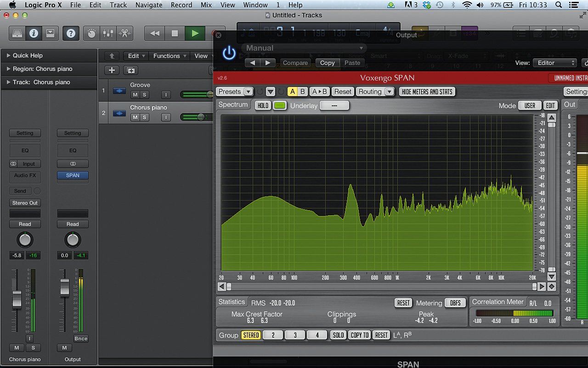This screenshot has height=368, width=588.
Task: Open the Mix menu
Action: tap(206, 5)
